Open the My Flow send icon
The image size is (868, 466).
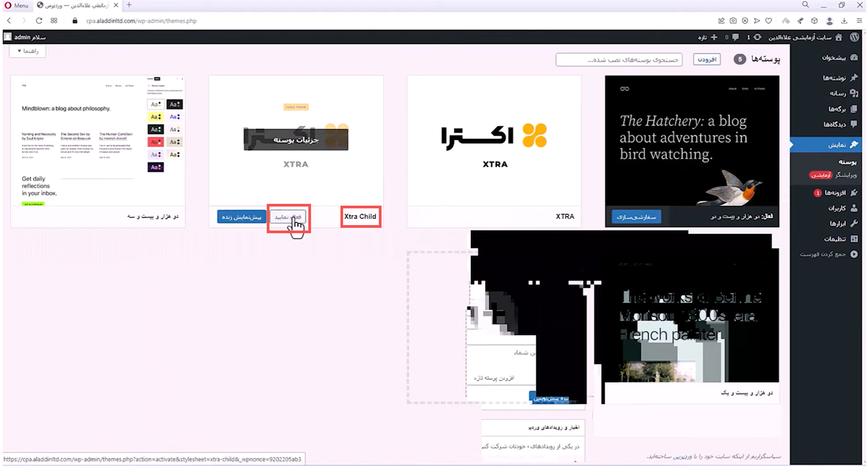click(x=757, y=21)
